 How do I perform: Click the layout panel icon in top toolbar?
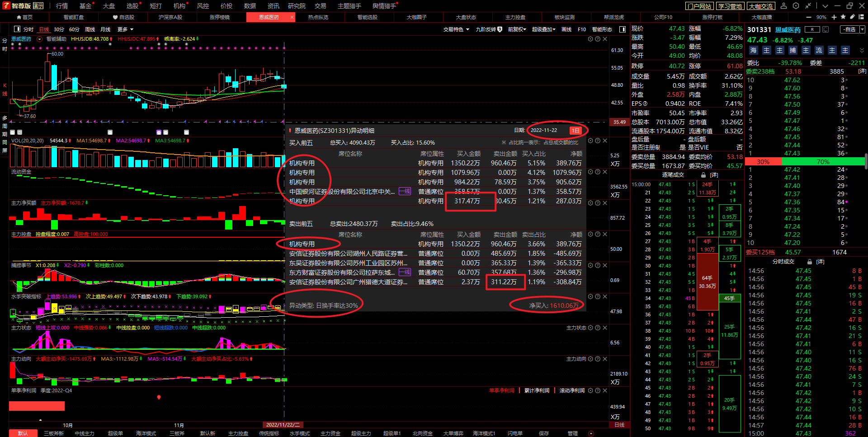861,17
